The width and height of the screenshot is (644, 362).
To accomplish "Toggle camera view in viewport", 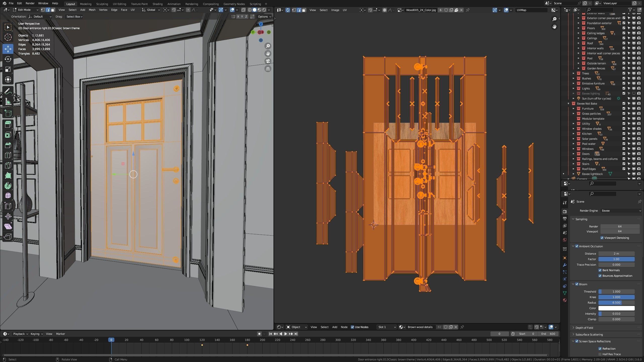I will click(268, 61).
